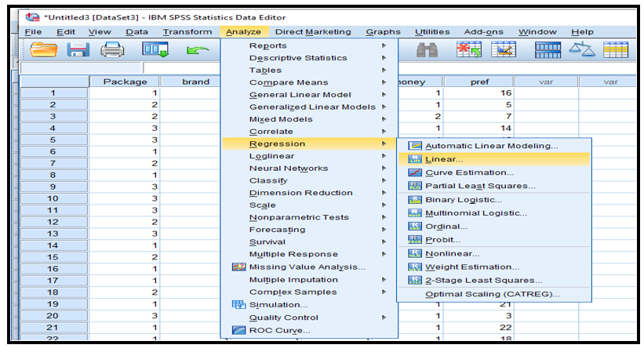The height and width of the screenshot is (352, 644).
Task: Click the Package column header
Action: tap(124, 82)
